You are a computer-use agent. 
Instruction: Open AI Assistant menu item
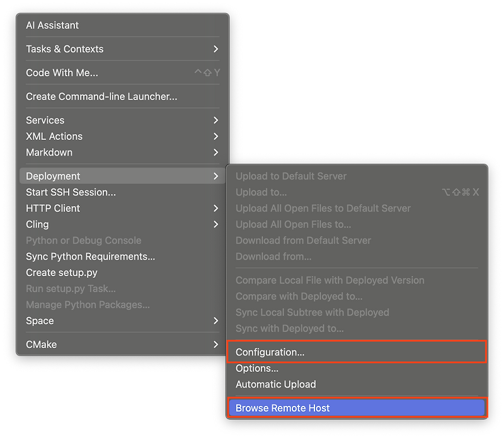point(52,25)
